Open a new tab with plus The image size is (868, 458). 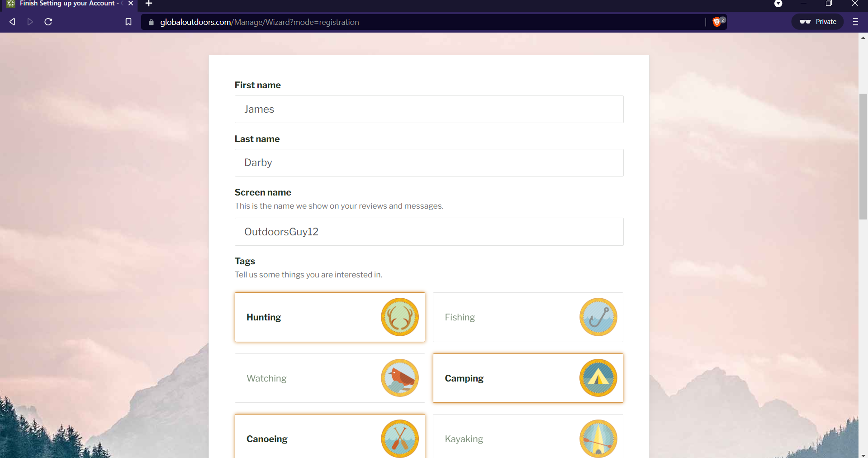[149, 4]
